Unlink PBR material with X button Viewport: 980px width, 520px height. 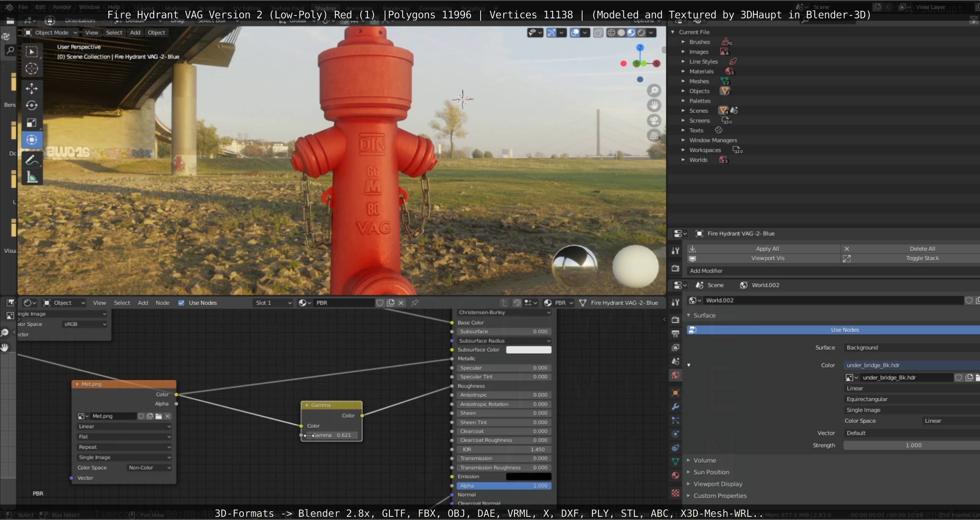point(401,303)
